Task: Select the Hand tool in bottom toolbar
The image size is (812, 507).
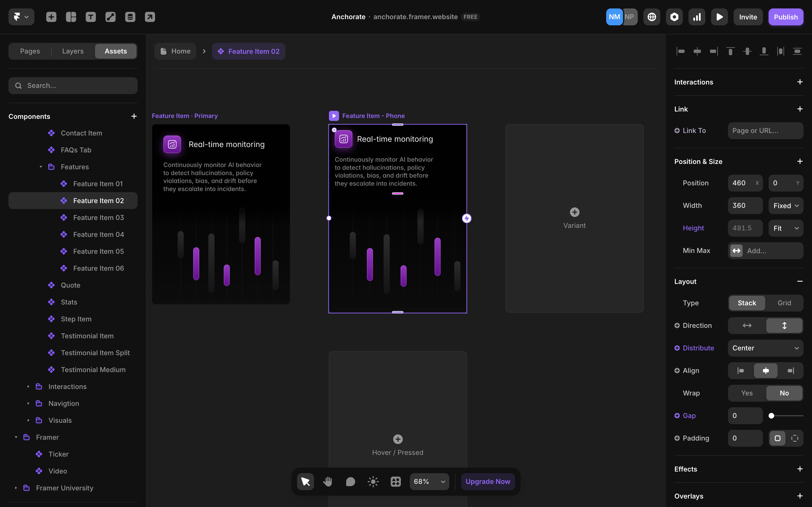Action: pyautogui.click(x=328, y=482)
